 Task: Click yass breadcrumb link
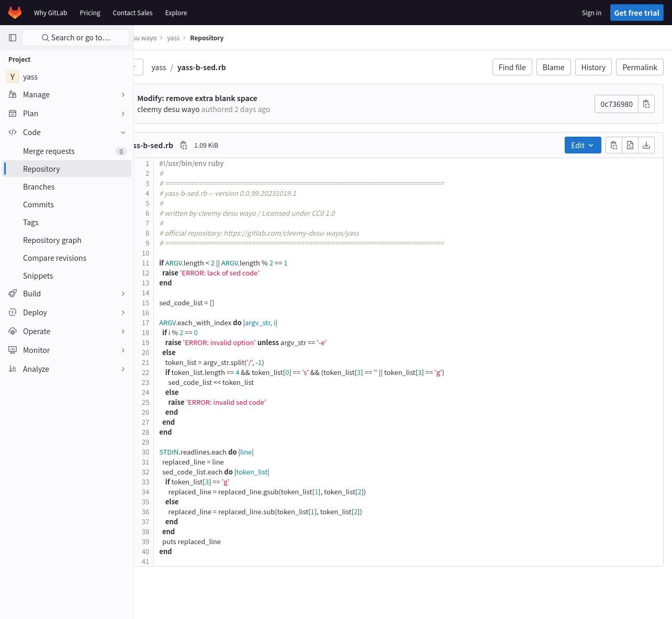pos(173,38)
